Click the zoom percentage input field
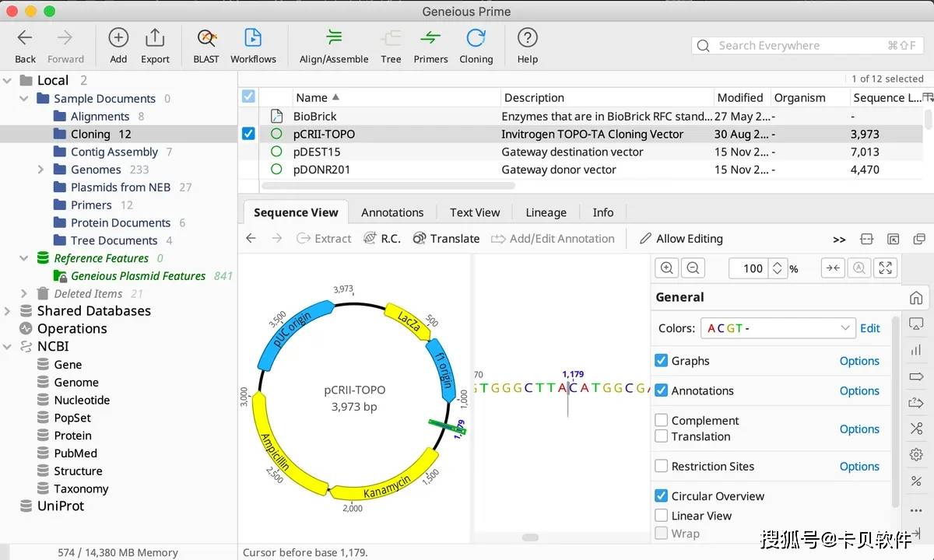Screen dimensions: 934x560 pyautogui.click(x=749, y=268)
